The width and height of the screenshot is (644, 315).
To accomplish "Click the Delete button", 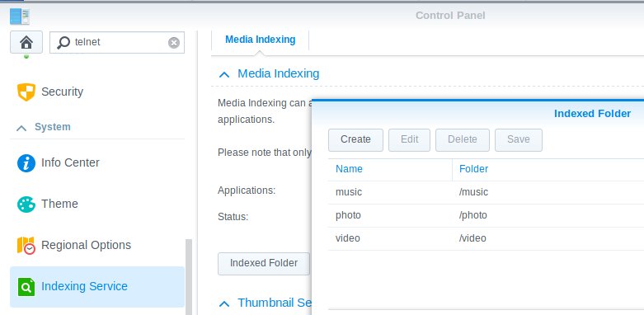I will point(463,139).
